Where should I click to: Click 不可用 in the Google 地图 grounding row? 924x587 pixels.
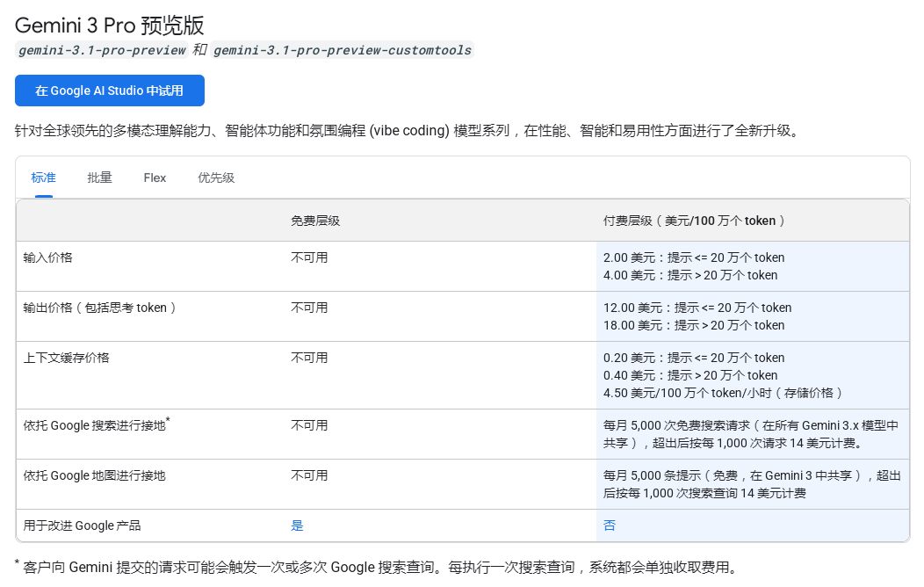pos(309,475)
